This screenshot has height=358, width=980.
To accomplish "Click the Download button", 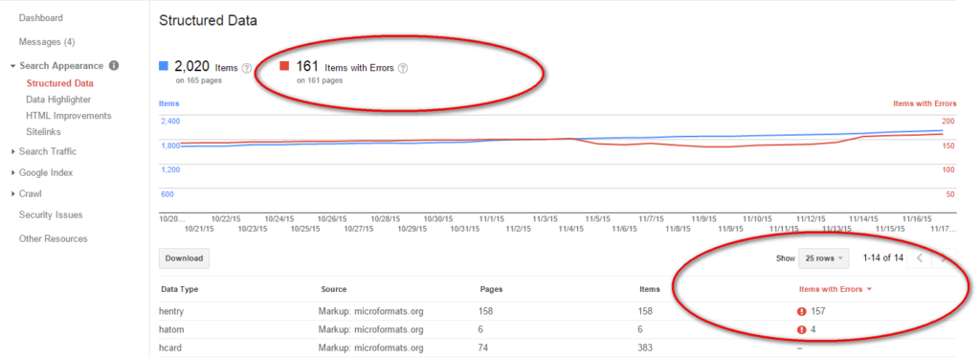I will (185, 258).
